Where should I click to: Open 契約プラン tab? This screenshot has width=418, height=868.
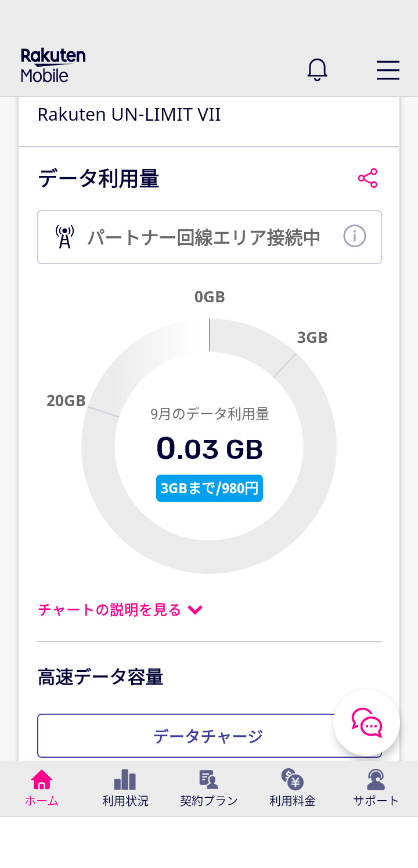pyautogui.click(x=208, y=788)
